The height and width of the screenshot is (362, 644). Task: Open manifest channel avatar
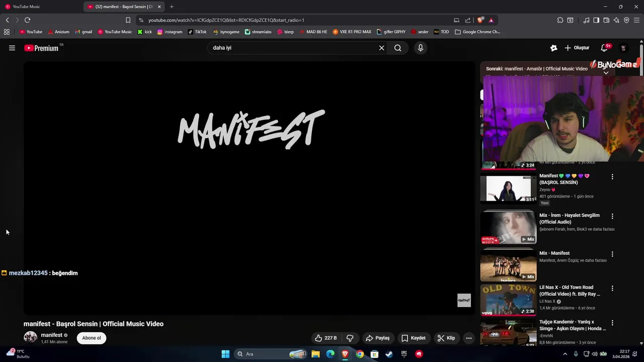tap(30, 338)
